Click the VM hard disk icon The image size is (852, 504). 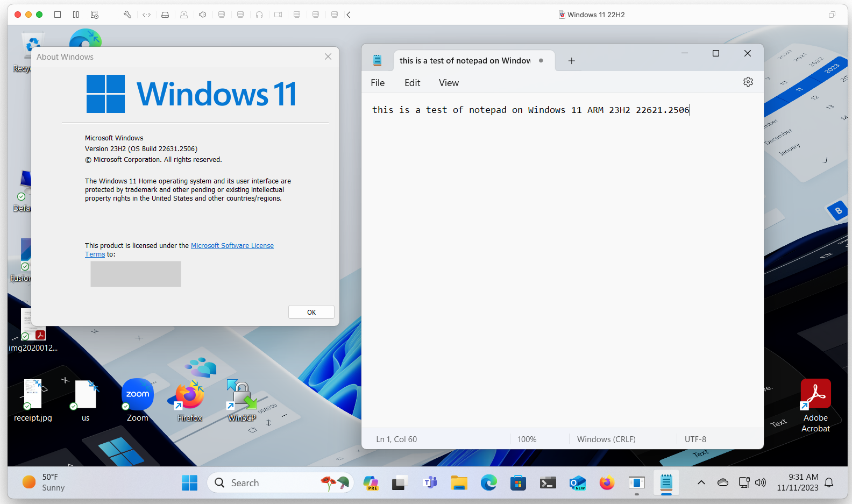click(x=165, y=15)
